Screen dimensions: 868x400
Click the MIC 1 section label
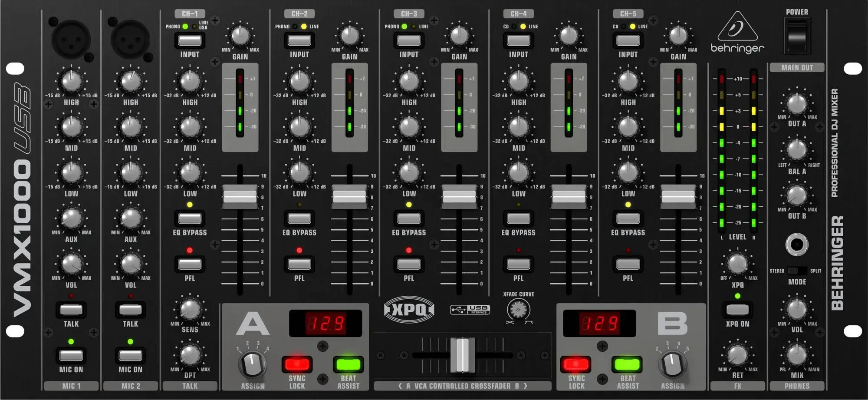pos(71,386)
